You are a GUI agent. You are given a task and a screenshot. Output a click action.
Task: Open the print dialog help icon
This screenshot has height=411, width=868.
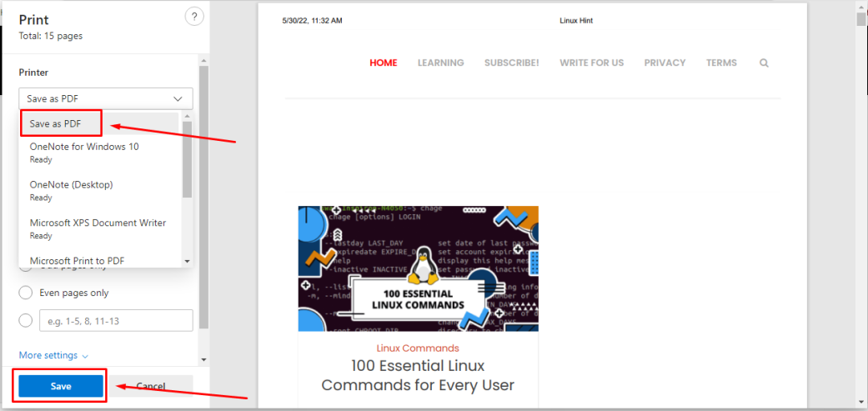194,18
